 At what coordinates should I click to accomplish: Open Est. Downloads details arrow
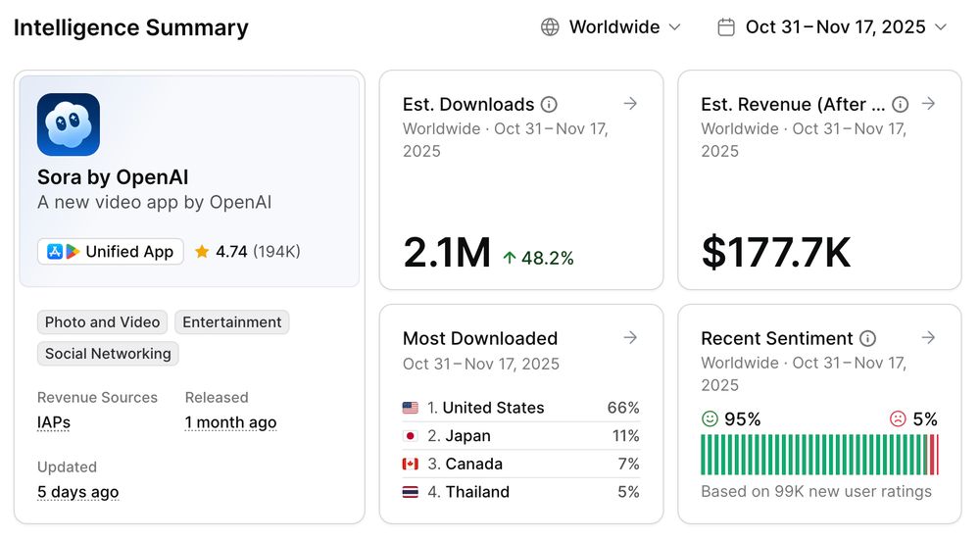click(x=630, y=104)
